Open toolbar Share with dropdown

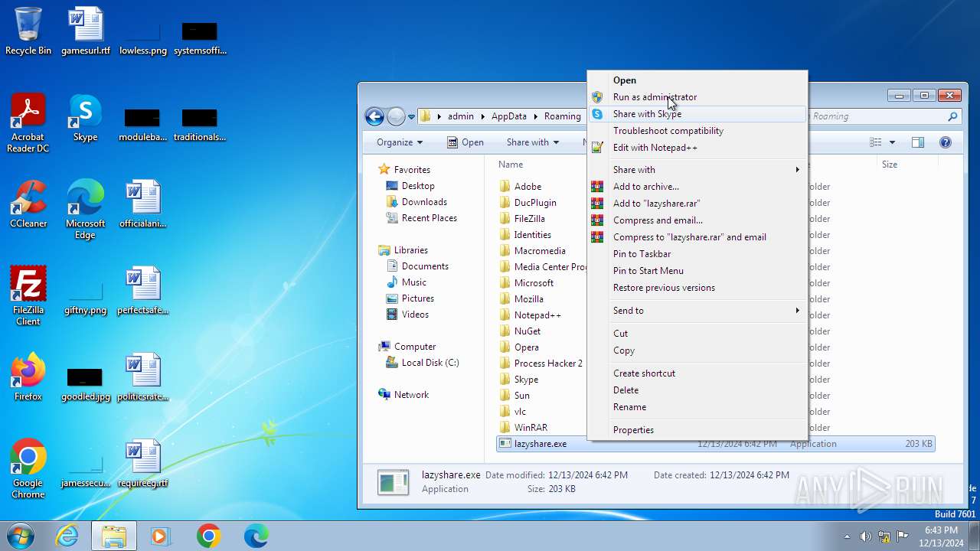point(532,142)
